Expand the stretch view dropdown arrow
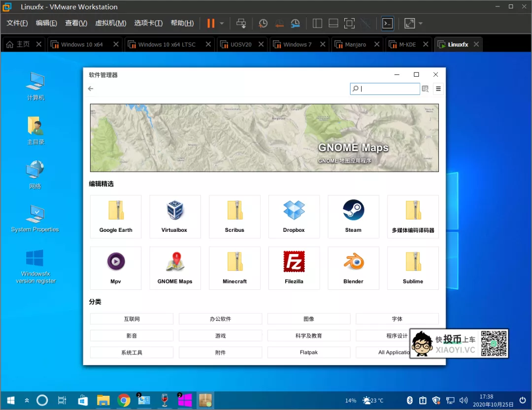The width and height of the screenshot is (532, 410). [x=421, y=23]
